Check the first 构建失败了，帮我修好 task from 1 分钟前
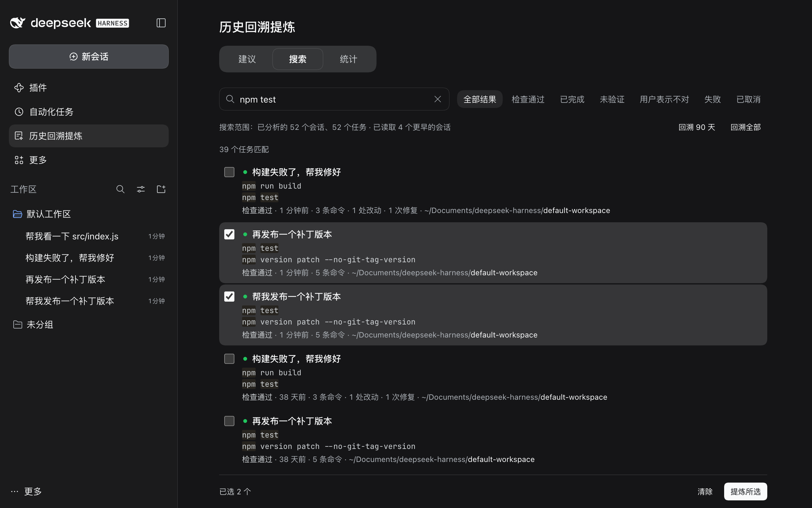Viewport: 812px width, 508px height. click(x=229, y=172)
